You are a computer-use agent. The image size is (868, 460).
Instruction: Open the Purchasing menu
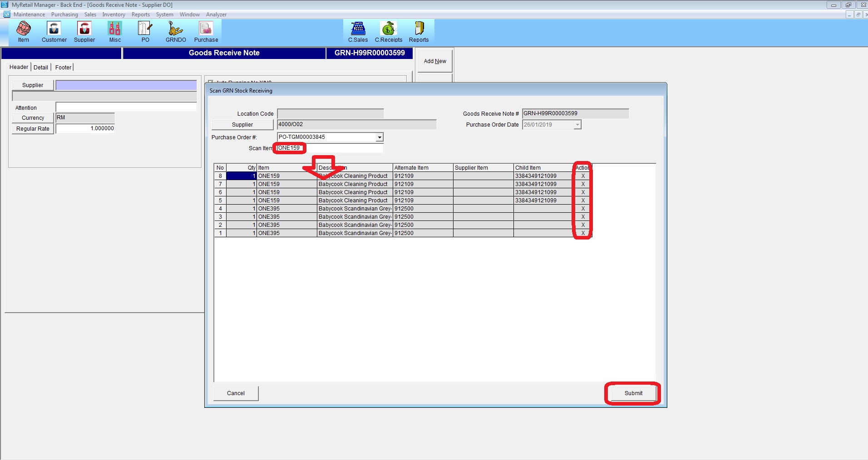click(x=64, y=15)
